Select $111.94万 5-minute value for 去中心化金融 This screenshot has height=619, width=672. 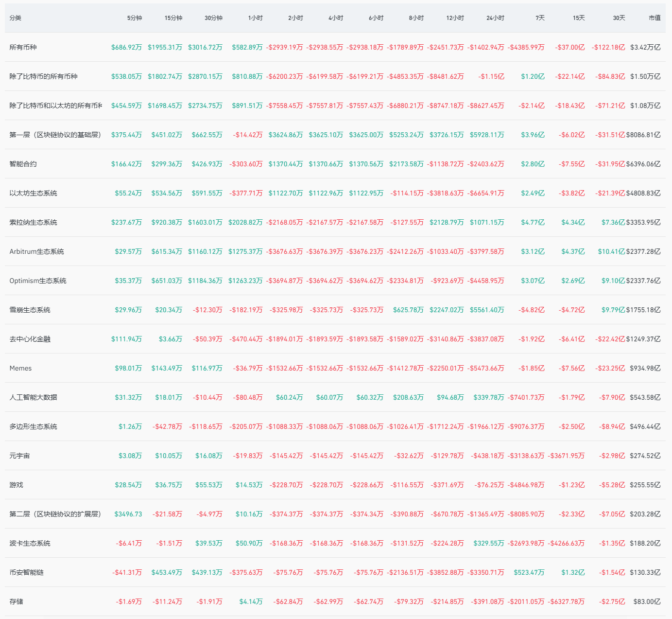[x=127, y=339]
